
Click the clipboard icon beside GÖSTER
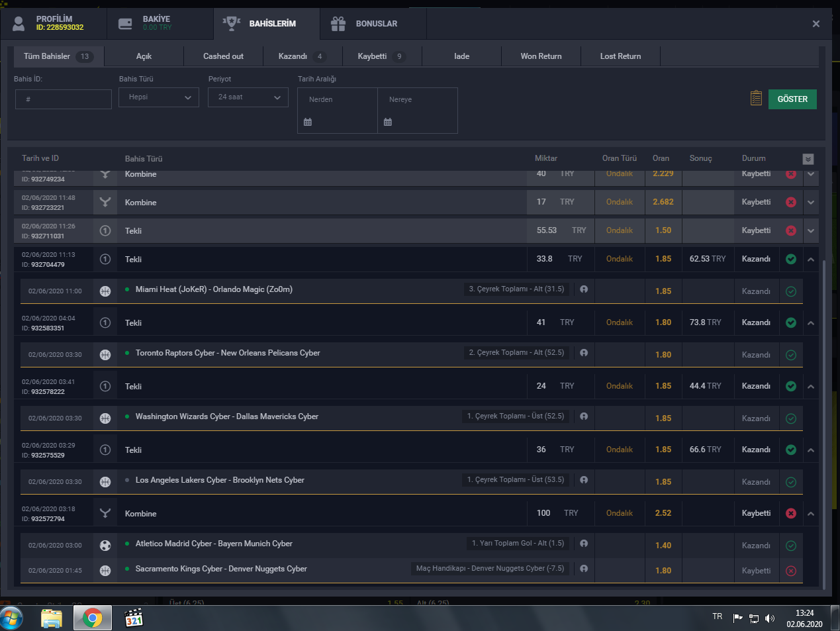756,98
